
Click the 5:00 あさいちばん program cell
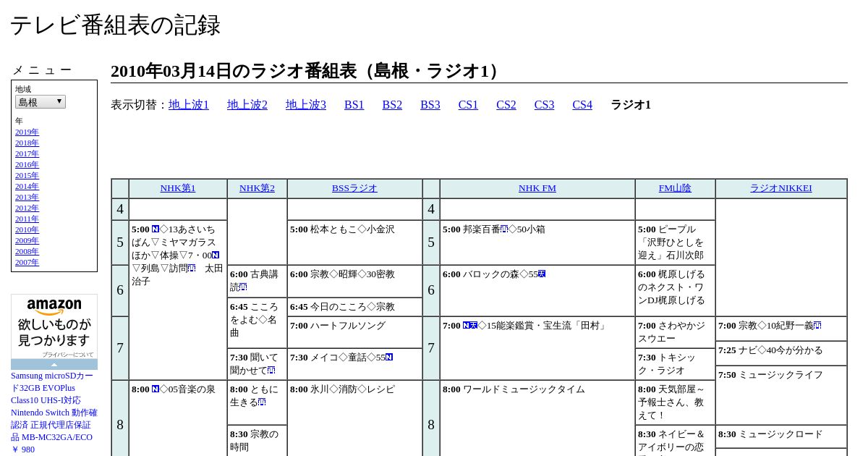tap(178, 300)
